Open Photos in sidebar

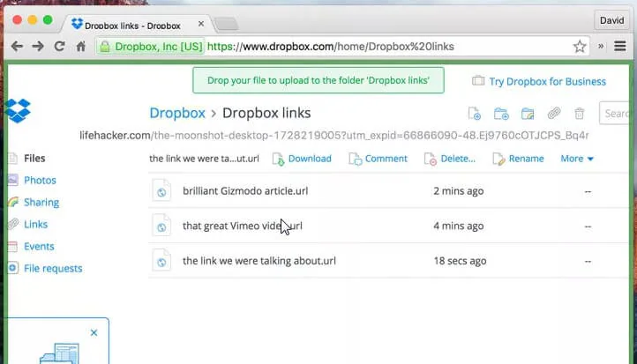(40, 180)
